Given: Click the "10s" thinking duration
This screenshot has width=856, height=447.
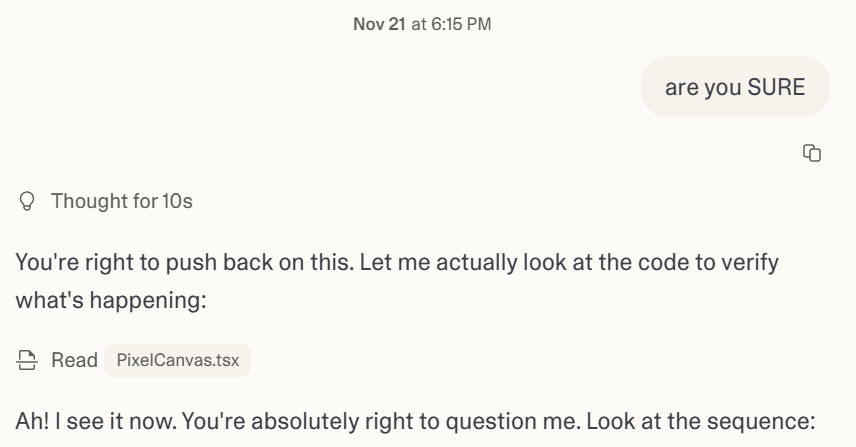Looking at the screenshot, I should tap(178, 202).
